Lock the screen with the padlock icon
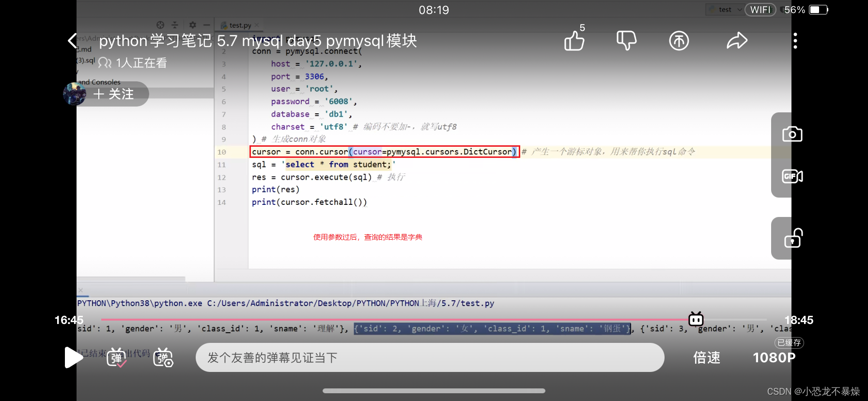Screen dimensions: 868x401 tap(793, 238)
